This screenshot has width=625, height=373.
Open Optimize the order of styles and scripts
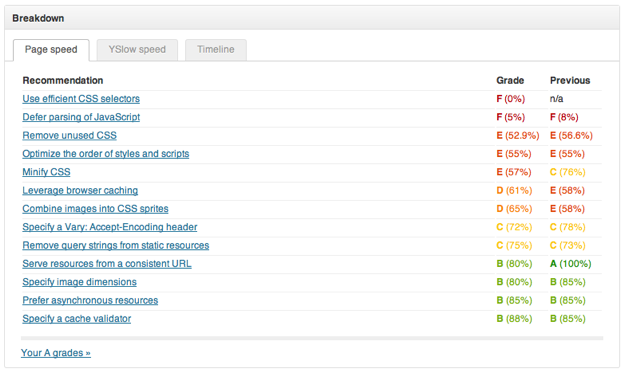point(106,154)
